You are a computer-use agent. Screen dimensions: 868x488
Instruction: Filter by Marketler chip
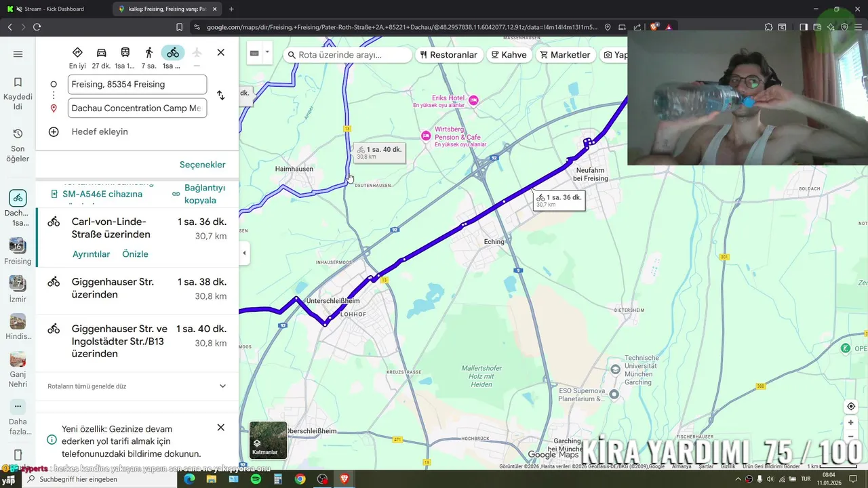(x=565, y=55)
